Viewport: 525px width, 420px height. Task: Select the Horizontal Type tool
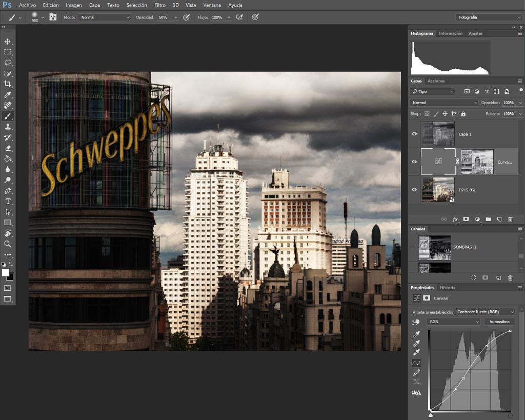[x=7, y=202]
